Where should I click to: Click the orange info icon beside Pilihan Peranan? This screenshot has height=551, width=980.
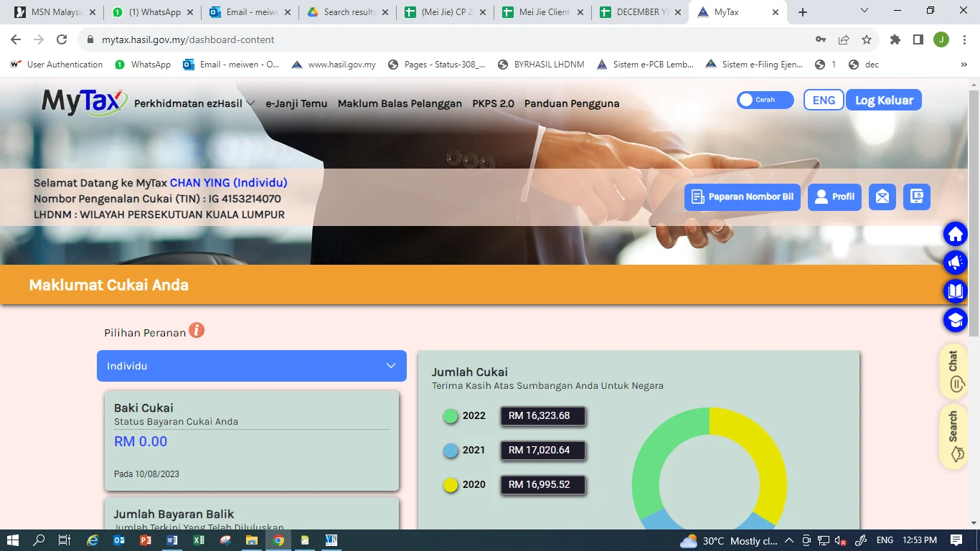coord(197,330)
